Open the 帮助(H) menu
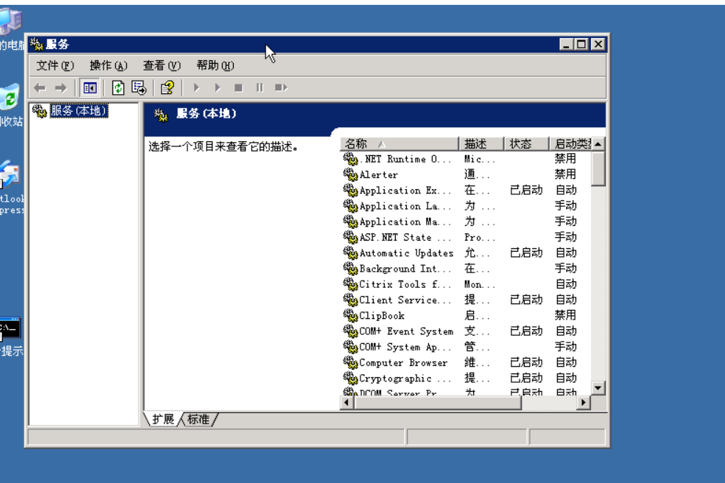The height and width of the screenshot is (483, 725). coord(215,66)
